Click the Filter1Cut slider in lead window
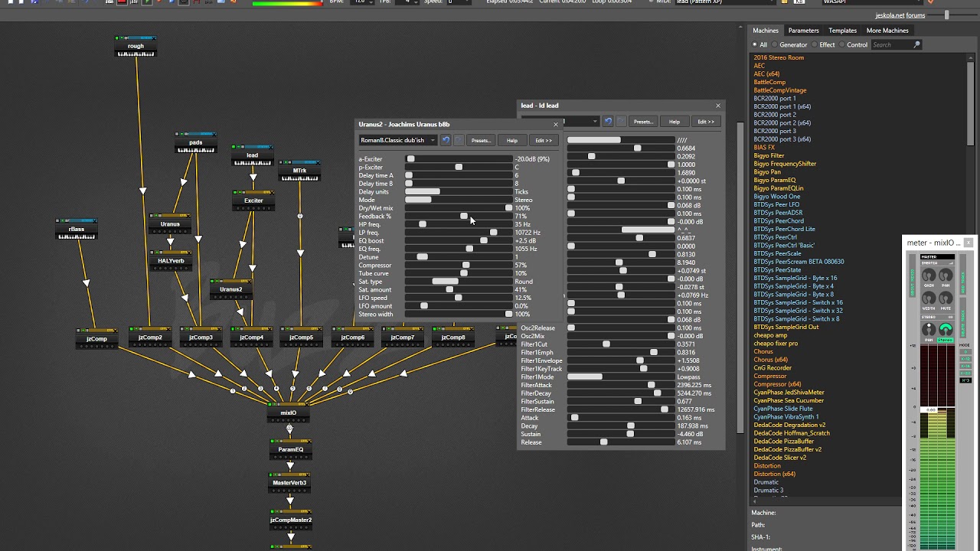This screenshot has height=551, width=980. 621,344
